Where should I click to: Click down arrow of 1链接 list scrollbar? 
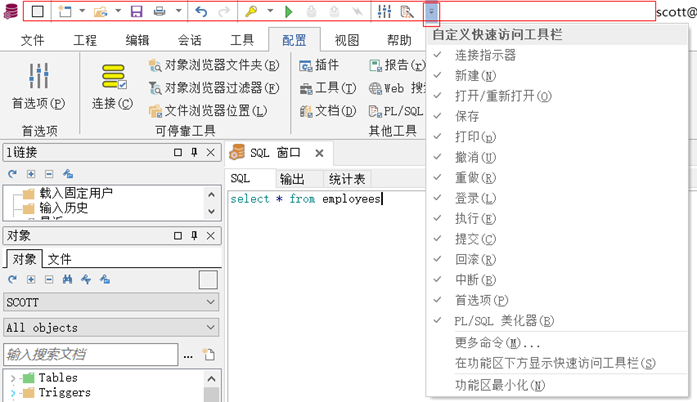212,212
